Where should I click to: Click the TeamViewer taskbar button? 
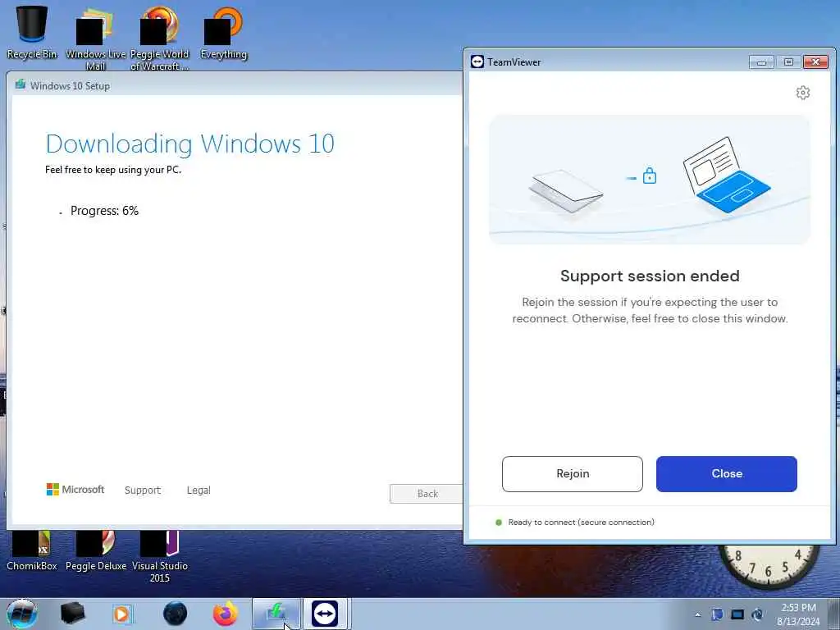[326, 614]
